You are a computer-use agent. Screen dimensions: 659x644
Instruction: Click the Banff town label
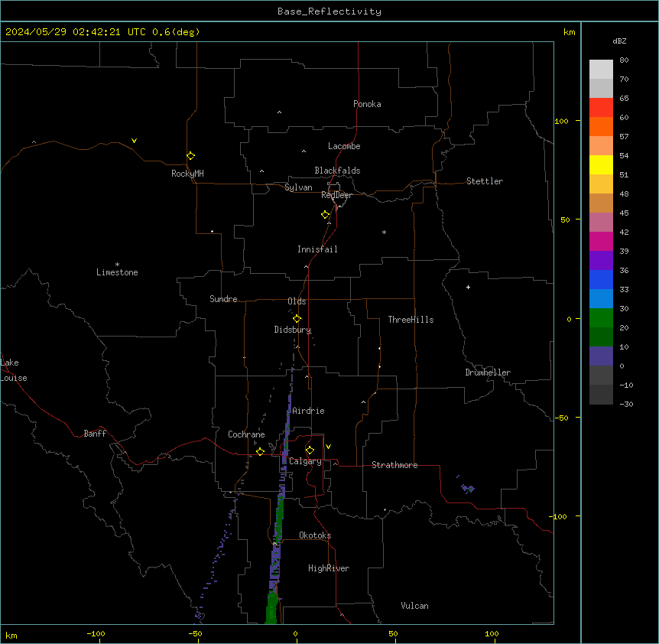[95, 434]
